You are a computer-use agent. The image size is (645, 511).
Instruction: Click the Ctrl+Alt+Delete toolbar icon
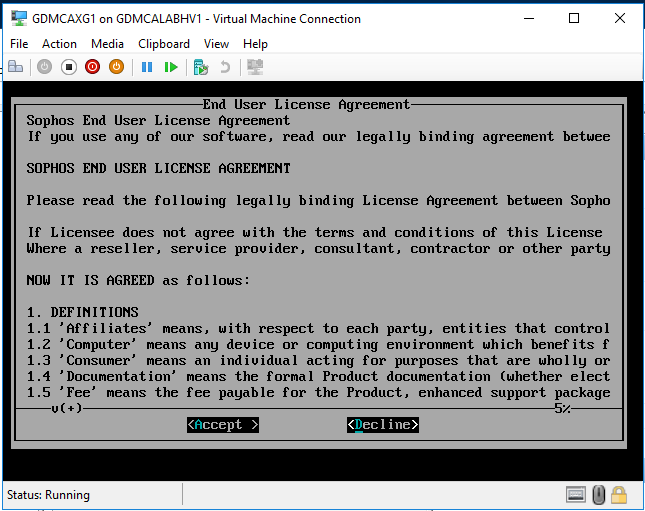point(16,67)
